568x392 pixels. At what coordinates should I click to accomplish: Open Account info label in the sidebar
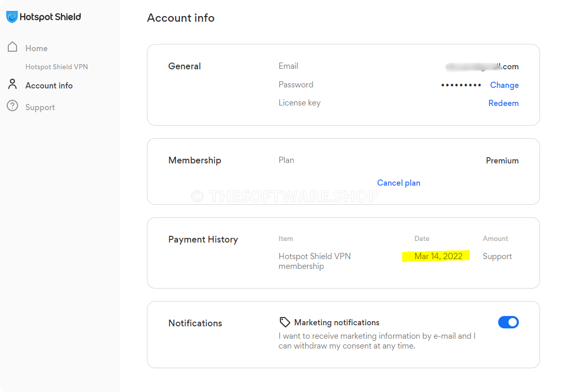click(49, 86)
